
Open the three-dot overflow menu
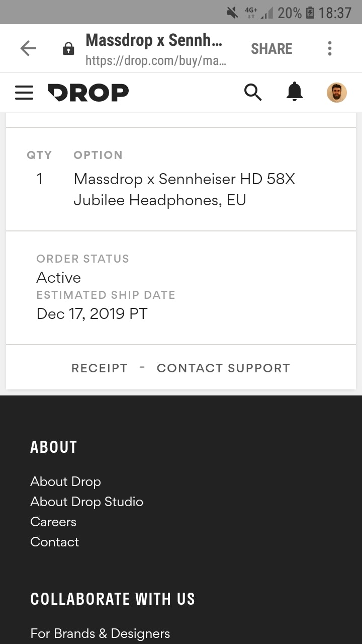(330, 48)
